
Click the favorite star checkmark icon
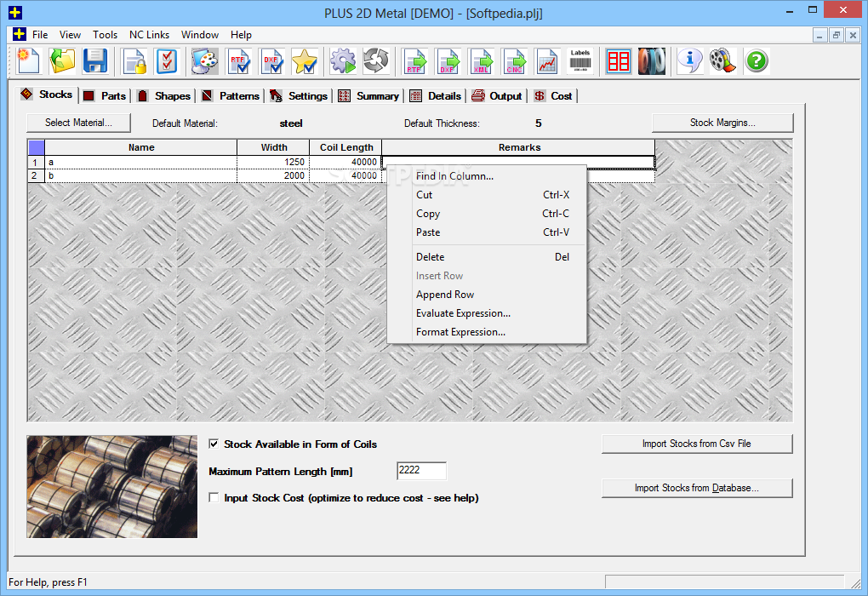[x=305, y=61]
